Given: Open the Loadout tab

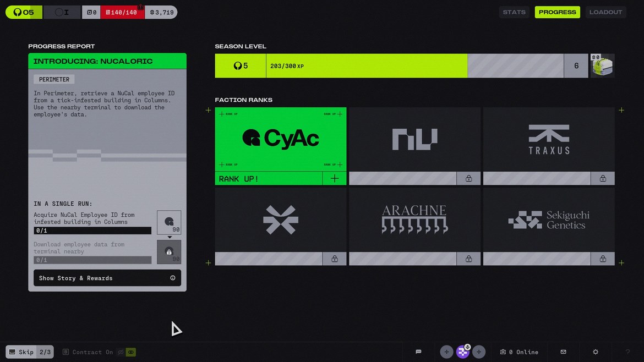Looking at the screenshot, I should click(605, 12).
